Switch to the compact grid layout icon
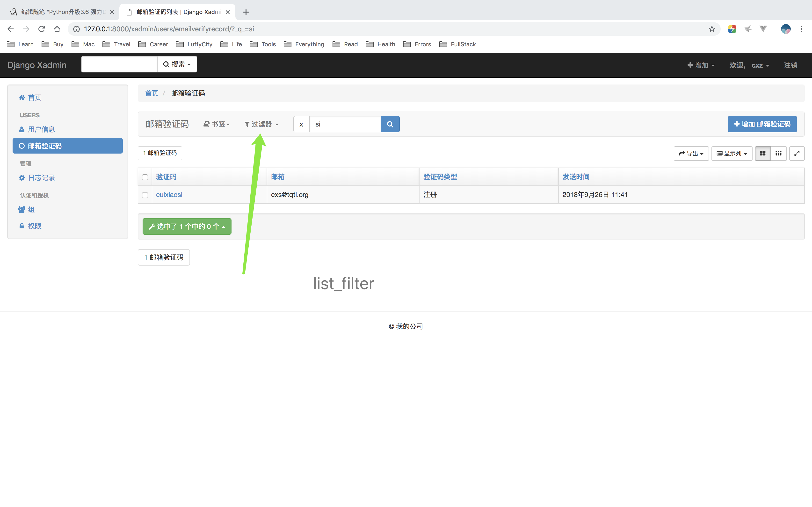Viewport: 812px width, 507px height. (778, 153)
